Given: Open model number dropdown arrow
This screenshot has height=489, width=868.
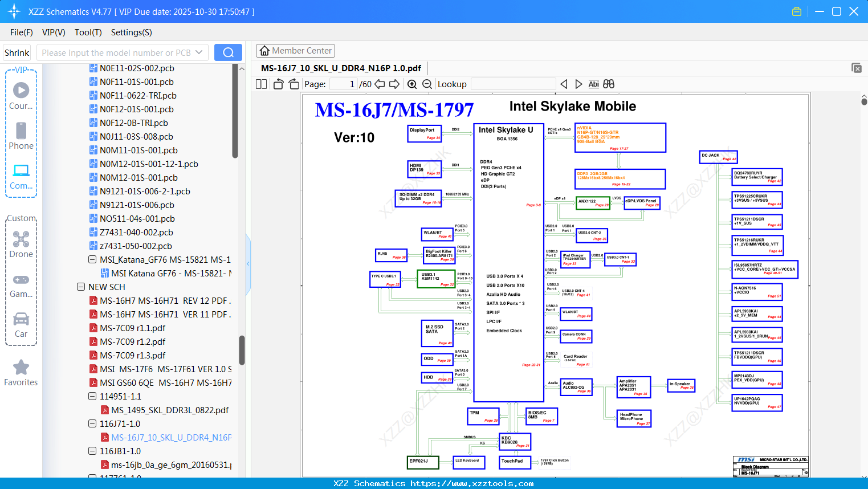Looking at the screenshot, I should [x=199, y=52].
